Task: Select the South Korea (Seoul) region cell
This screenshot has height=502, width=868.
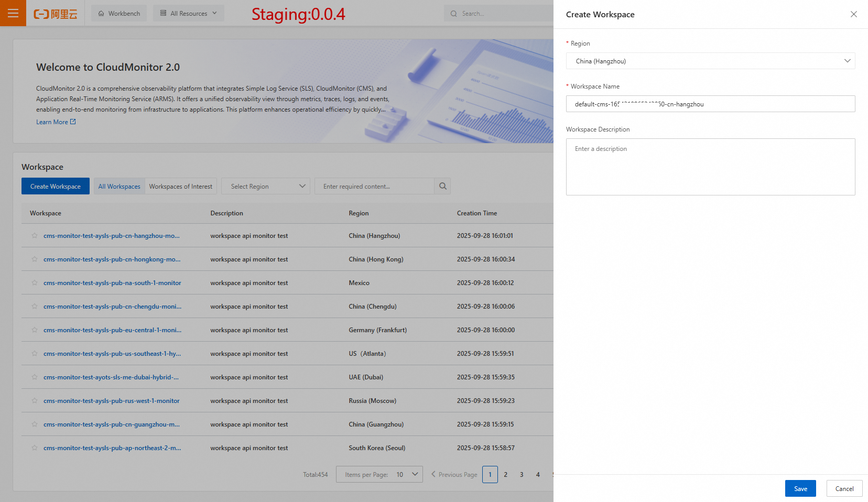Action: 377,448
